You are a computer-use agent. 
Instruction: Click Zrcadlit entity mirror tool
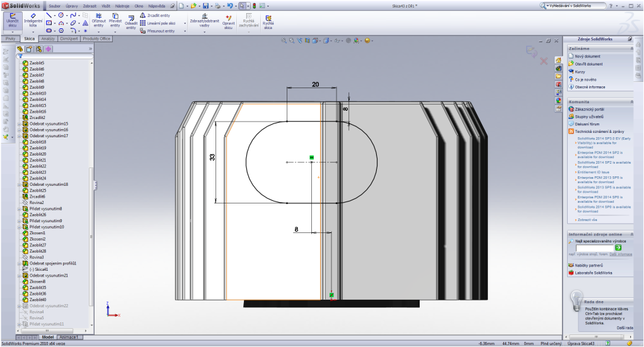[x=155, y=15]
